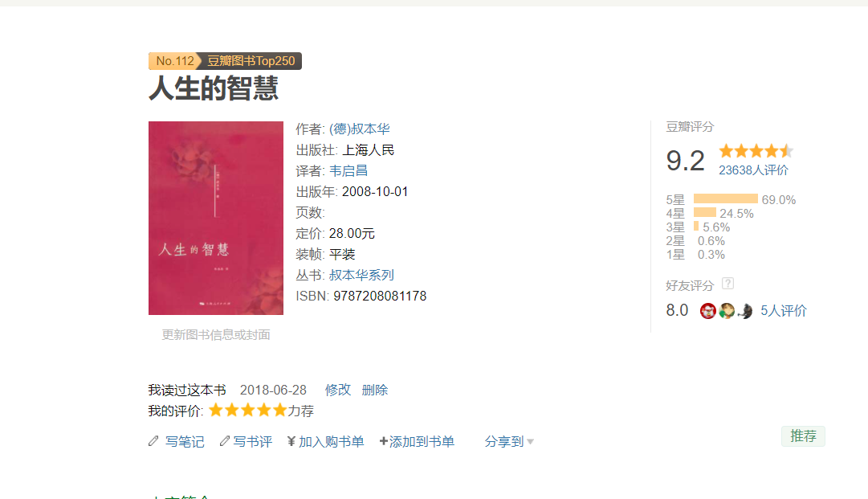868x499 pixels.
Task: Open the 叔本华系列 series link
Action: tap(361, 276)
